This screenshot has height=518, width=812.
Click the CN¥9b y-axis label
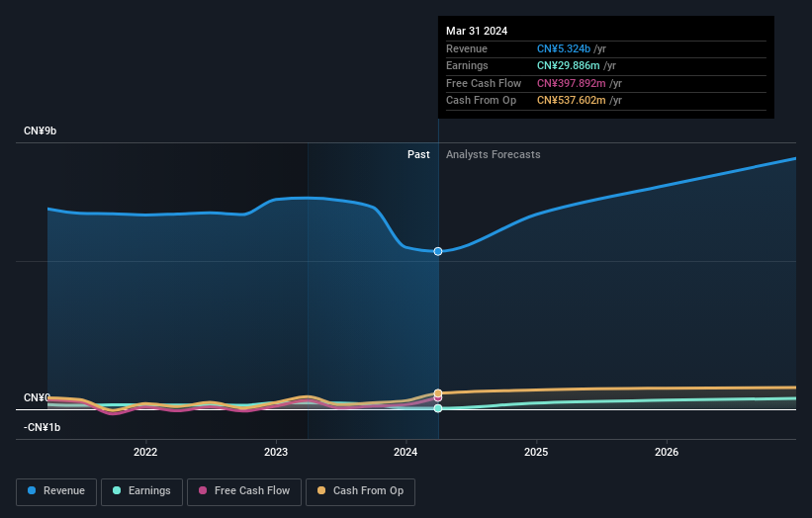click(x=40, y=130)
